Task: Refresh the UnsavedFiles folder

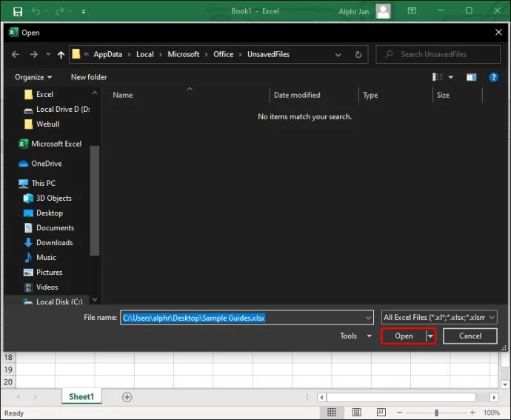Action: pos(358,55)
